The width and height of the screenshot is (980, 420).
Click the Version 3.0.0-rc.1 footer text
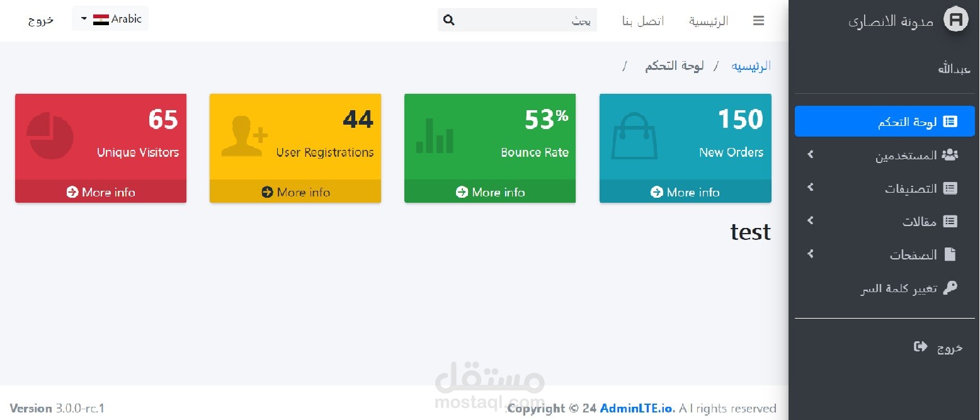(57, 408)
